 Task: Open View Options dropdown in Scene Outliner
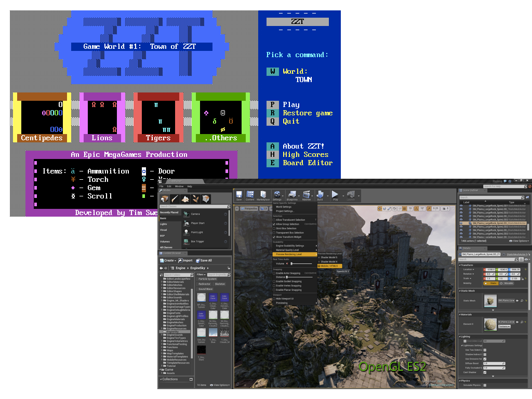(x=520, y=241)
